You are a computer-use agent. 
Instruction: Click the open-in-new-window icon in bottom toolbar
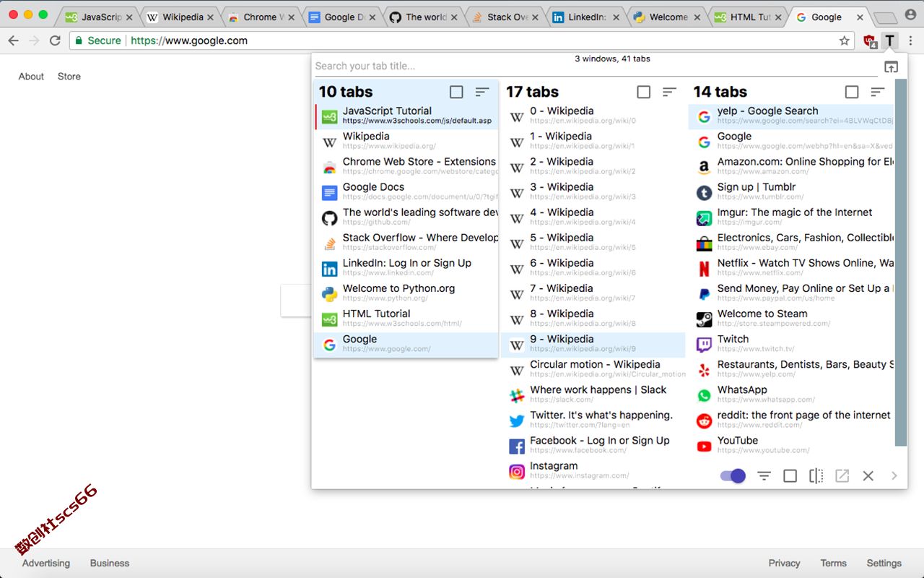[x=842, y=475]
